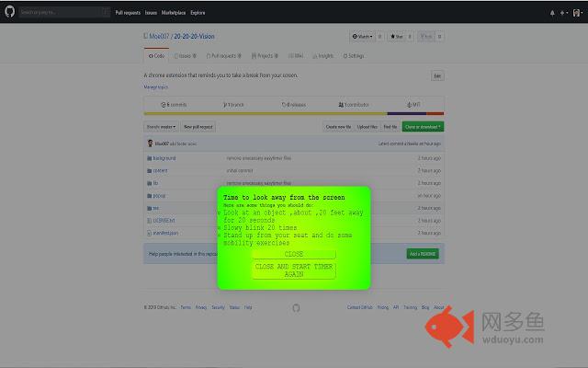The height and width of the screenshot is (368, 588).
Task: Click Create new file button
Action: 338,127
